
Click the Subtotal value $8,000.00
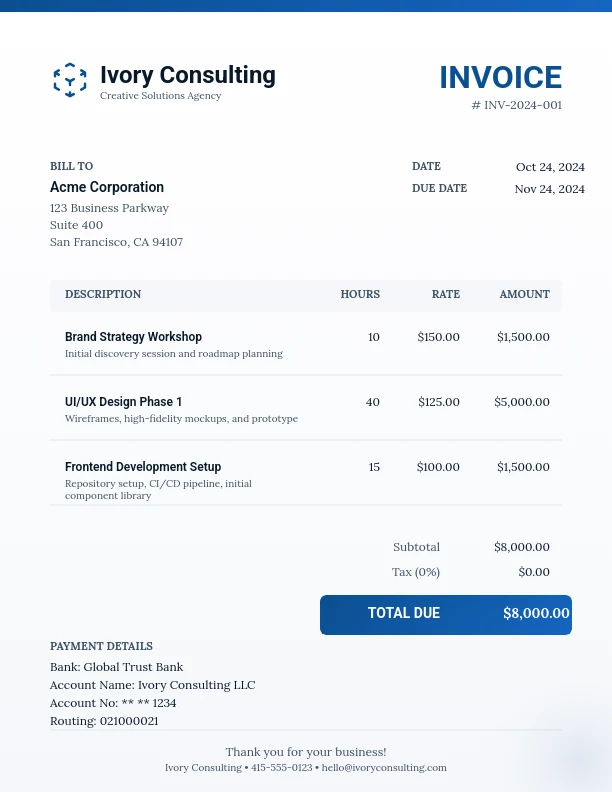[x=521, y=547]
